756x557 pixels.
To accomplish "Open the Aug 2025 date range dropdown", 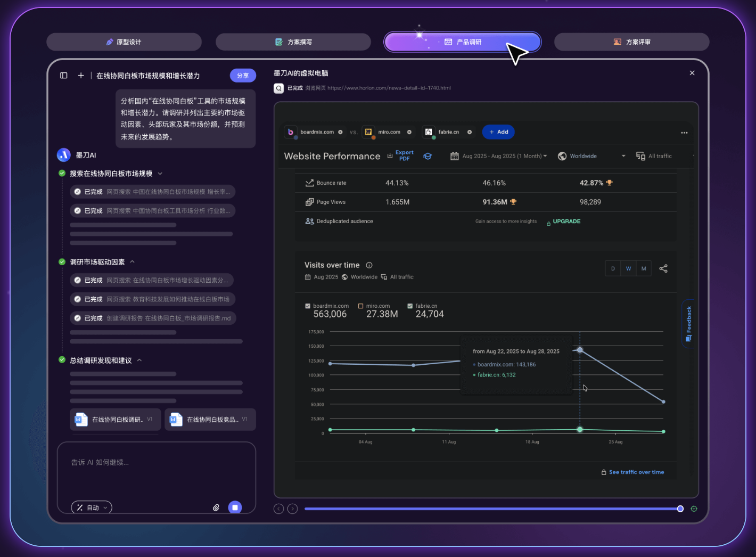I will [x=499, y=156].
